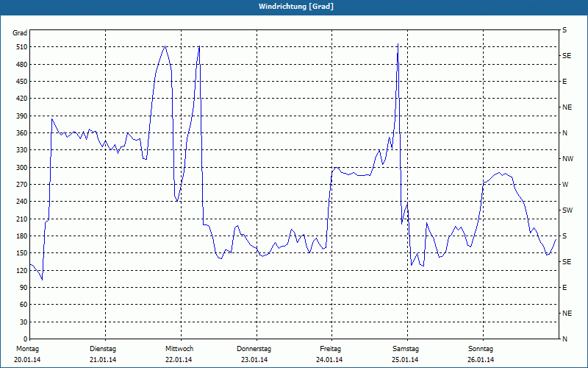This screenshot has width=588, height=368.
Task: Pick the 270 degree axis label
Action: pos(22,185)
